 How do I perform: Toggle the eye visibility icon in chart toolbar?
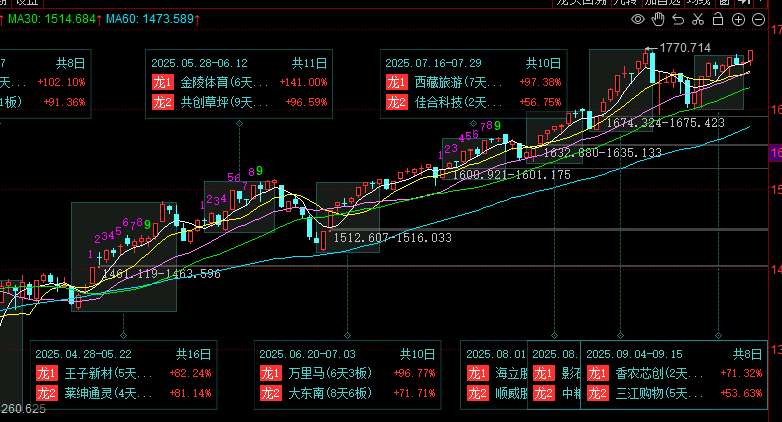coord(638,19)
